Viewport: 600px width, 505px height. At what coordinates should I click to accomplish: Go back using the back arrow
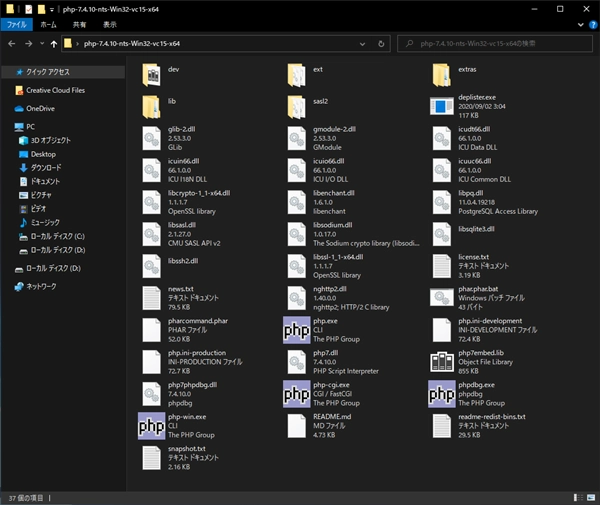click(11, 44)
